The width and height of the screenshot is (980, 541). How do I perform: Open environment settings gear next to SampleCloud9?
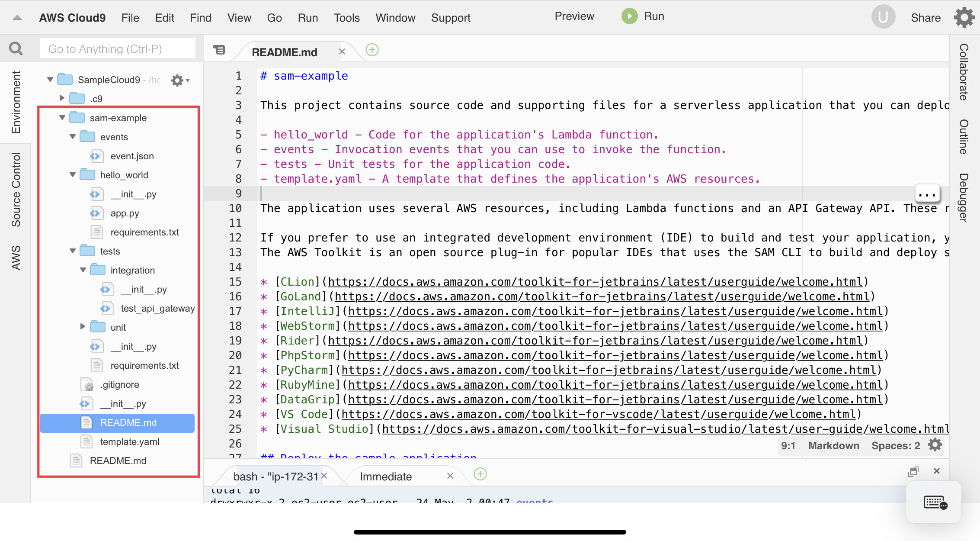point(177,80)
